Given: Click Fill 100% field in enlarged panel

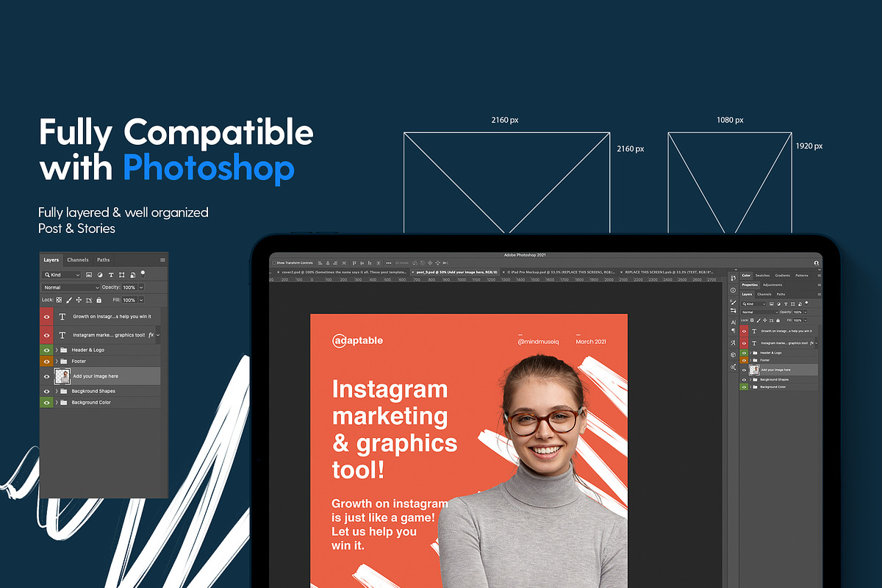Looking at the screenshot, I should pyautogui.click(x=129, y=300).
